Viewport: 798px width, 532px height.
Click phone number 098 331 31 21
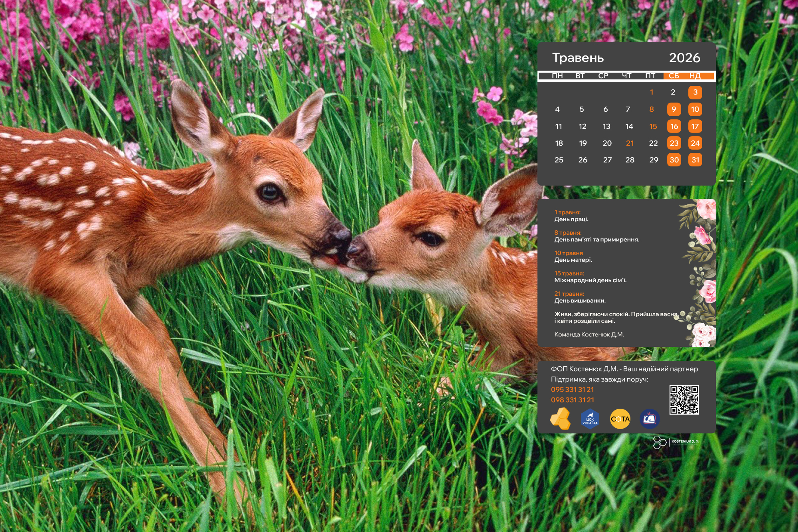tap(572, 400)
